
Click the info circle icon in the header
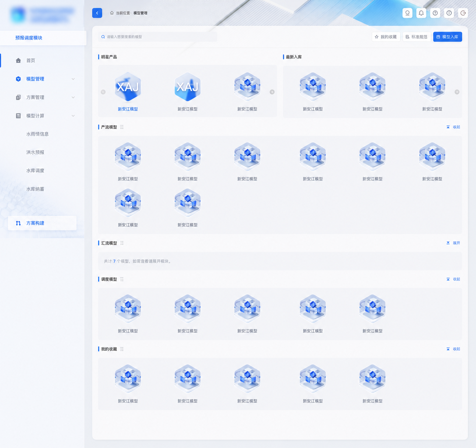click(x=449, y=13)
